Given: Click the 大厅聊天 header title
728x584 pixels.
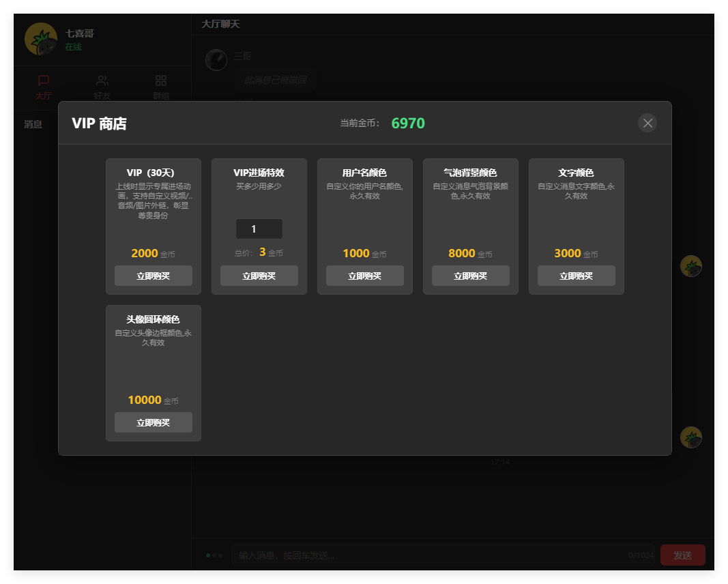Looking at the screenshot, I should tap(220, 24).
